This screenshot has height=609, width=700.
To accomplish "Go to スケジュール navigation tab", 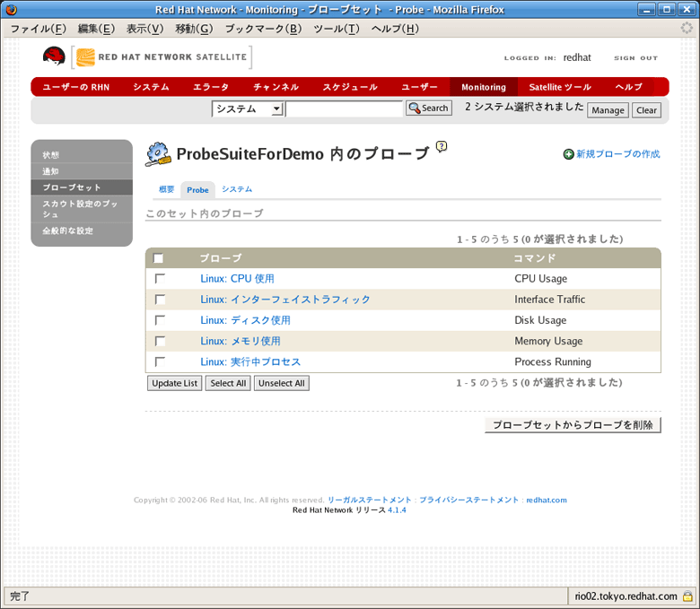I will [350, 87].
